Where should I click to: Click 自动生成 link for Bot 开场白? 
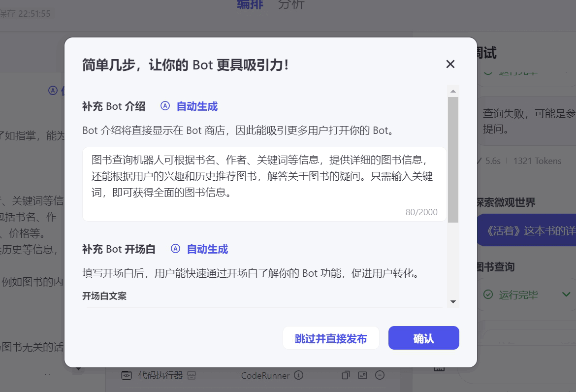207,249
